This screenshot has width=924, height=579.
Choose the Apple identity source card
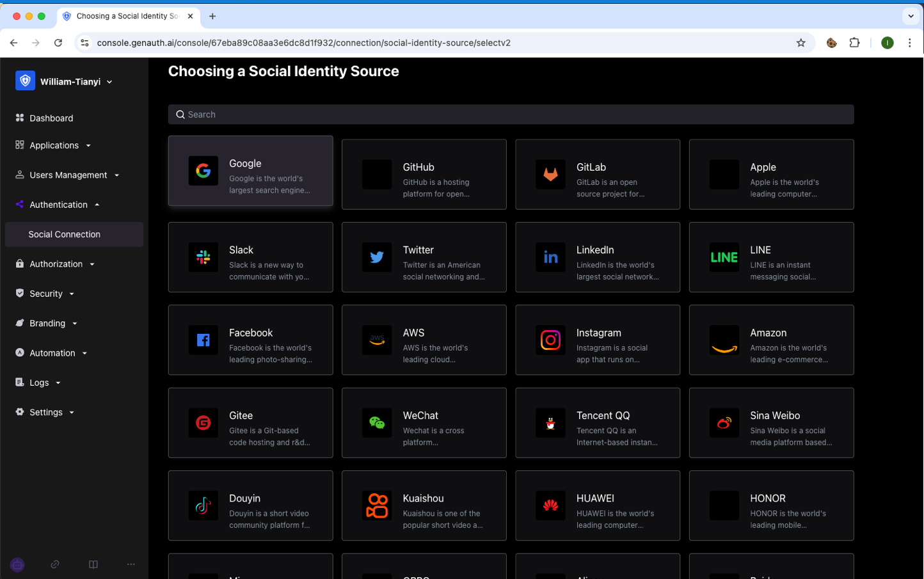tap(771, 175)
